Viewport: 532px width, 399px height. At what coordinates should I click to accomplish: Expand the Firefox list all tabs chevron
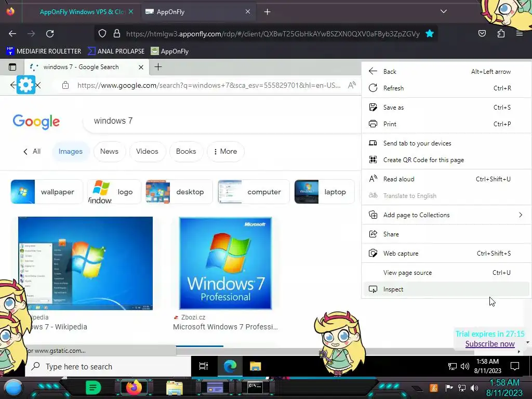tap(444, 11)
